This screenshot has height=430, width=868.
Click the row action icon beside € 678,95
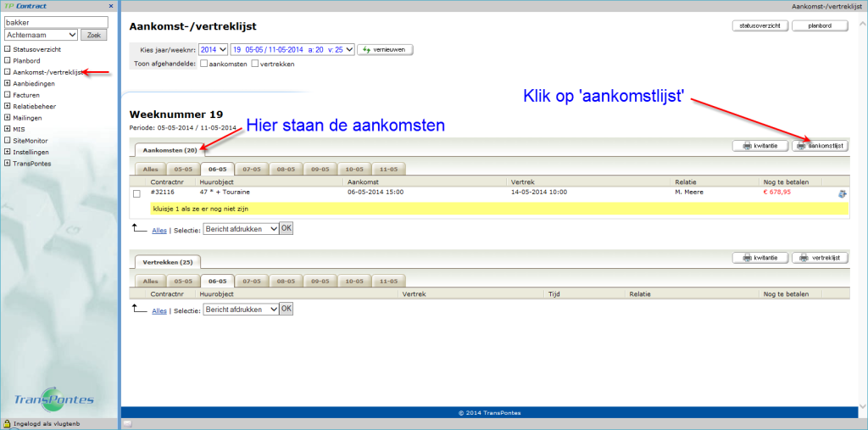click(x=842, y=193)
